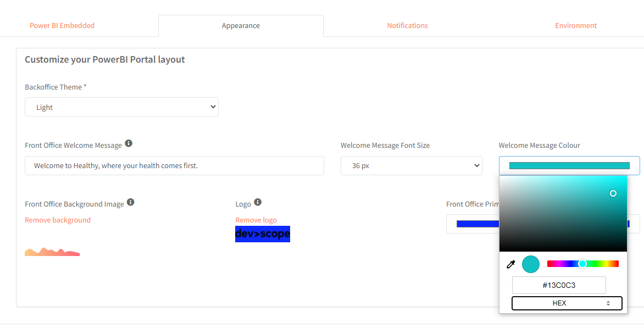The height and width of the screenshot is (328, 644).
Task: Click the background image wave thumbnail
Action: pyautogui.click(x=52, y=252)
